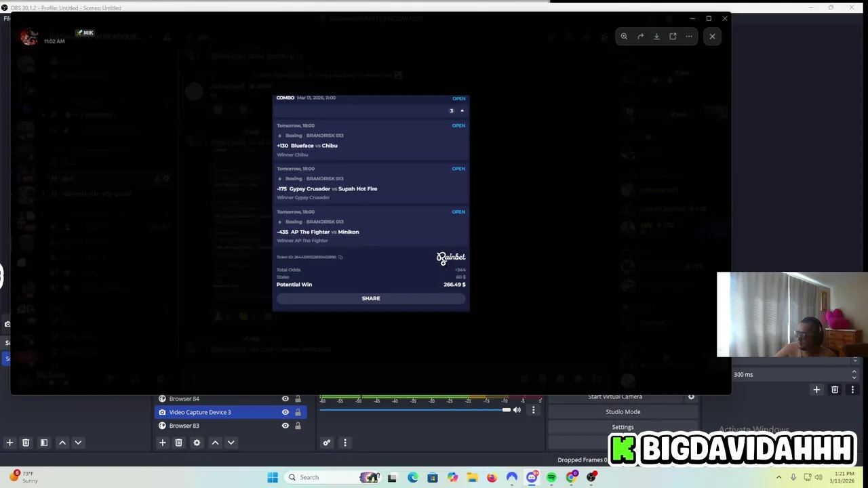
Task: Move scene down in OBS
Action: [x=78, y=443]
